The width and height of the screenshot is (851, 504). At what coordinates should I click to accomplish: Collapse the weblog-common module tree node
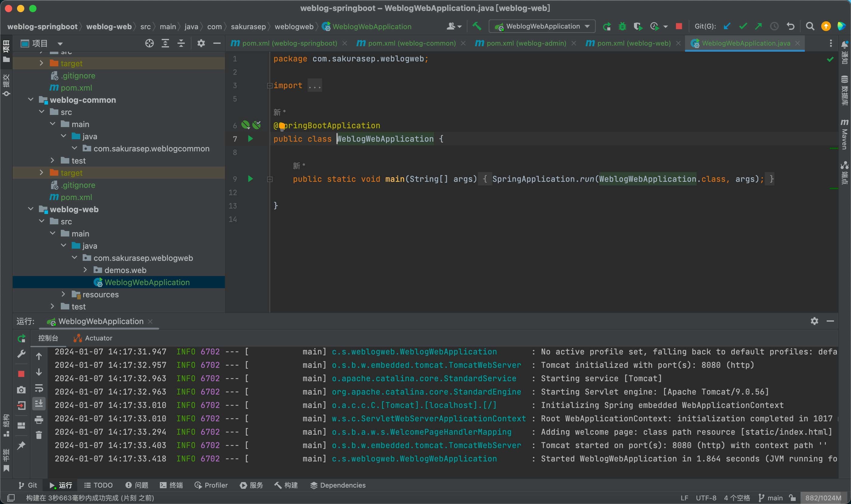(x=31, y=99)
